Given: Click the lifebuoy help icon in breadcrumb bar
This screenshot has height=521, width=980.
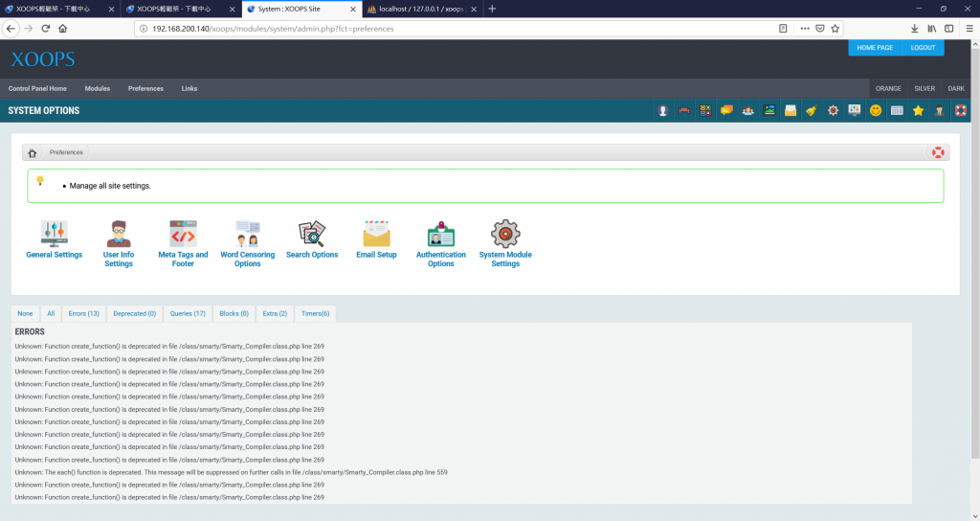Looking at the screenshot, I should 938,152.
